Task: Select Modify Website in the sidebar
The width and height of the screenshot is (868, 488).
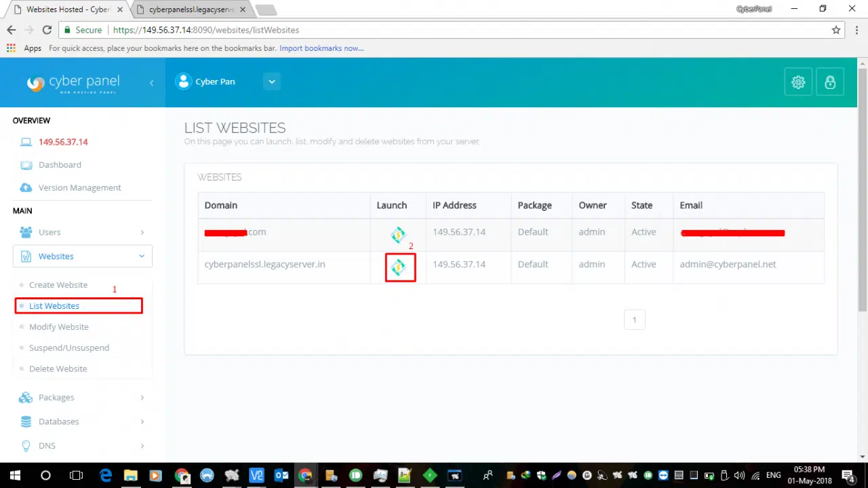Action: tap(59, 327)
